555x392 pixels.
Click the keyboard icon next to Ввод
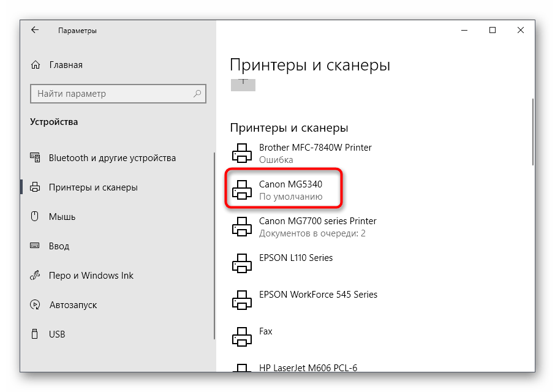[35, 246]
